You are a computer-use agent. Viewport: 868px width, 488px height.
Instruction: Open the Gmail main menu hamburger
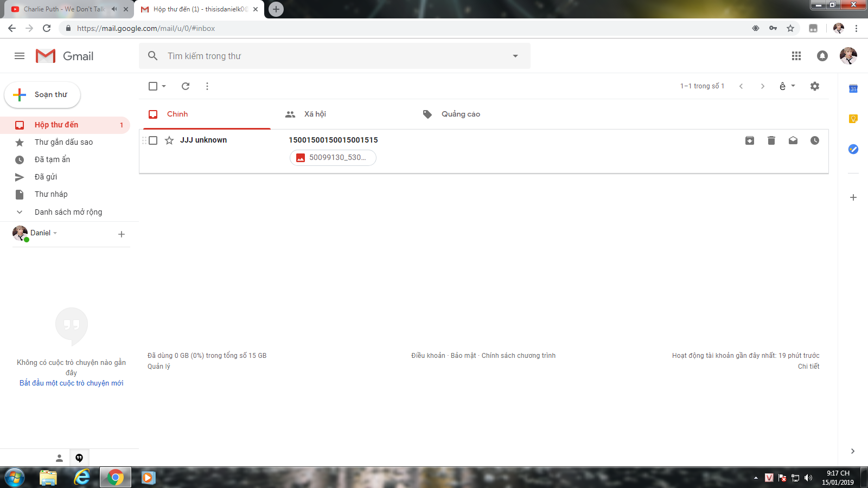[x=20, y=56]
